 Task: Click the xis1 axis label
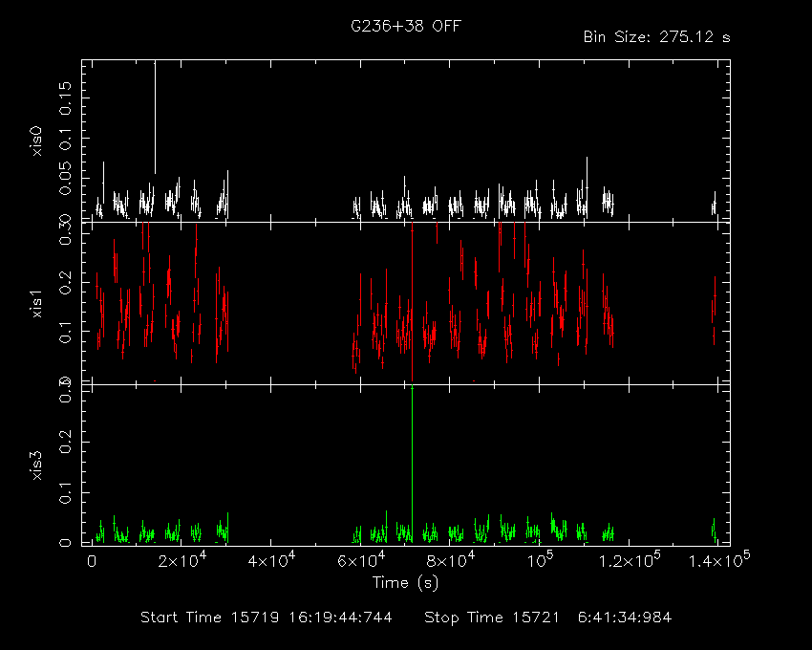(x=36, y=303)
